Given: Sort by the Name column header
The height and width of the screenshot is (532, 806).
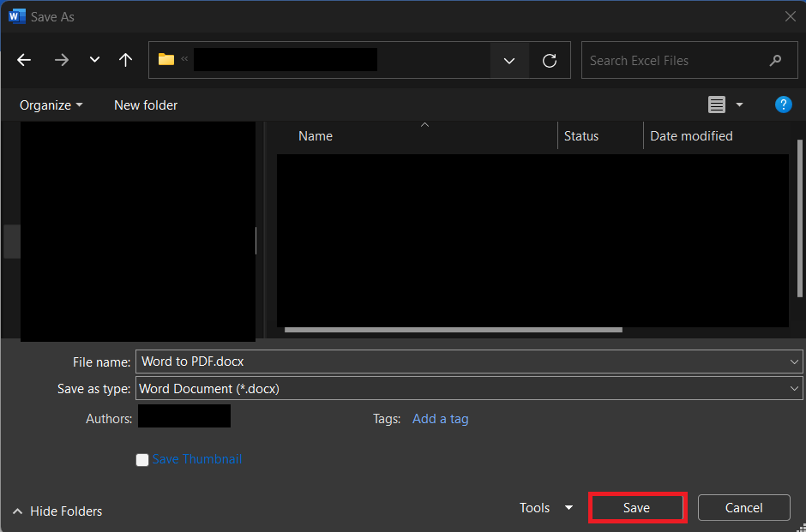Looking at the screenshot, I should click(x=315, y=136).
